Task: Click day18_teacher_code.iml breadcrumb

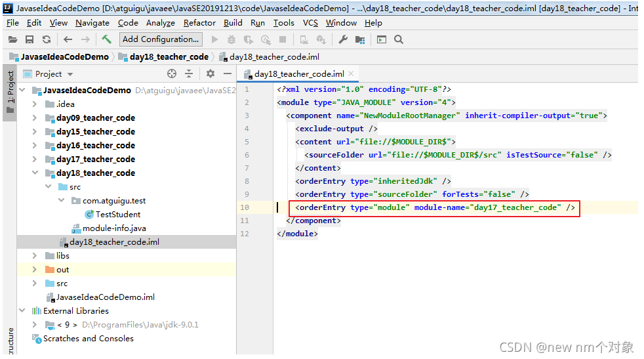Action: (270, 56)
